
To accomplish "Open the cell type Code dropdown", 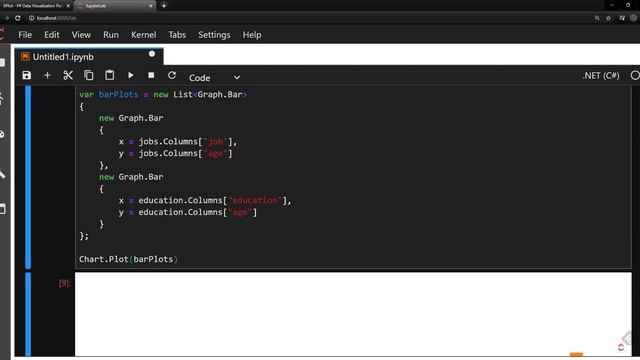I will coord(214,78).
